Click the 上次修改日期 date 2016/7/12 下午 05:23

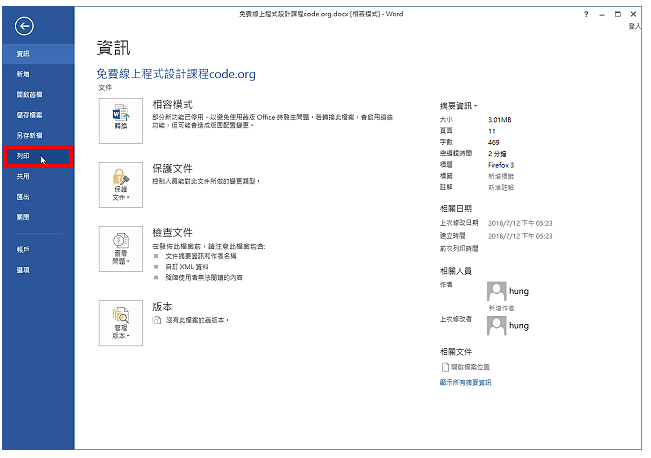[520, 223]
